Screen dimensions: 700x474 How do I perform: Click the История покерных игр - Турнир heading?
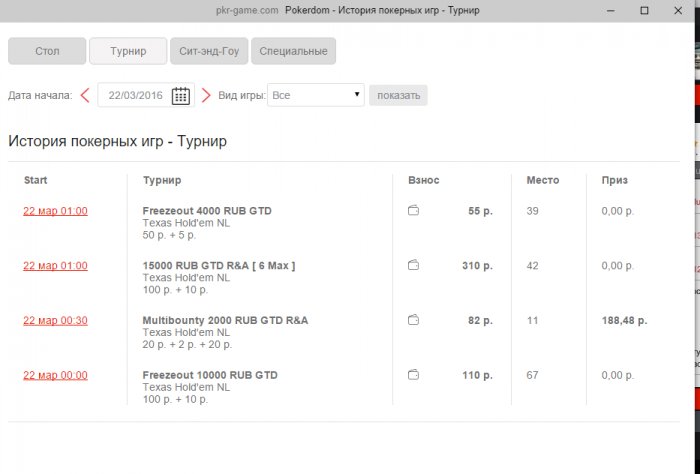[117, 141]
